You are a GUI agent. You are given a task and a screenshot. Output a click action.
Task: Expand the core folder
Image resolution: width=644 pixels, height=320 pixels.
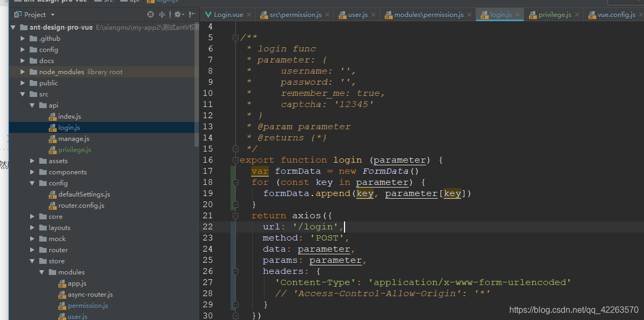(32, 216)
